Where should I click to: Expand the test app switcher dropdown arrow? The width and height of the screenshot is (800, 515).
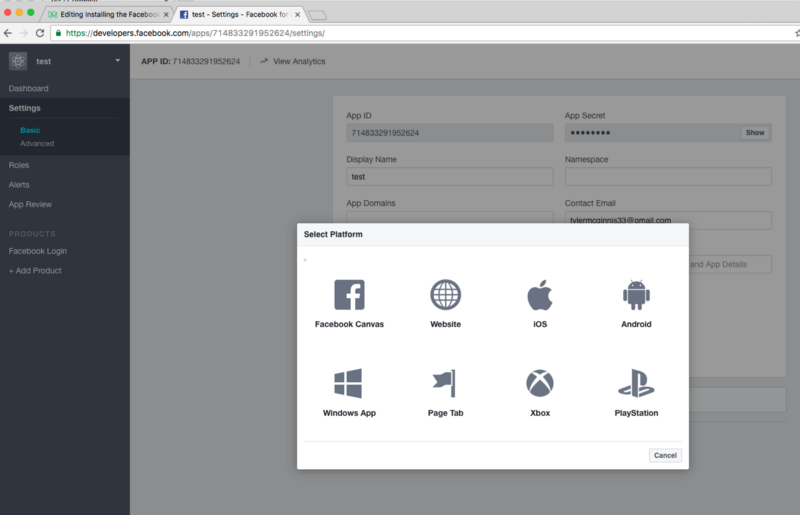pos(118,61)
